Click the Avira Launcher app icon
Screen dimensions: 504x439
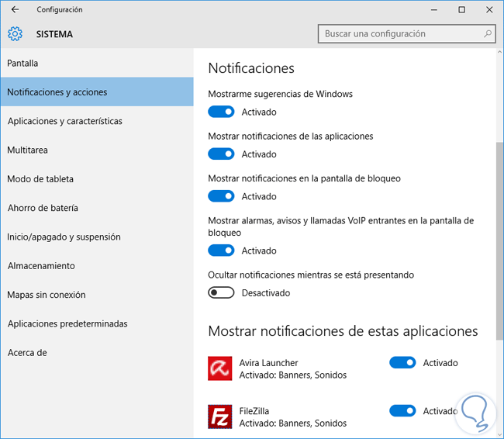point(220,368)
